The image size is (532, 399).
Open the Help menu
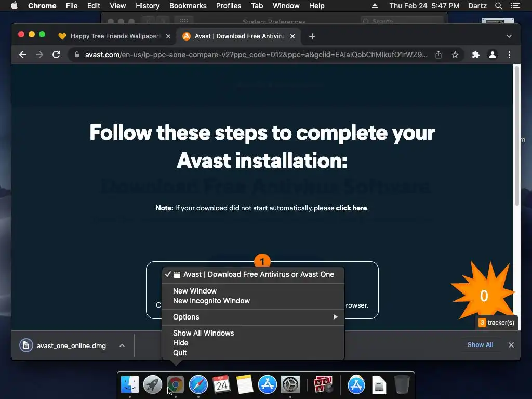(x=316, y=6)
